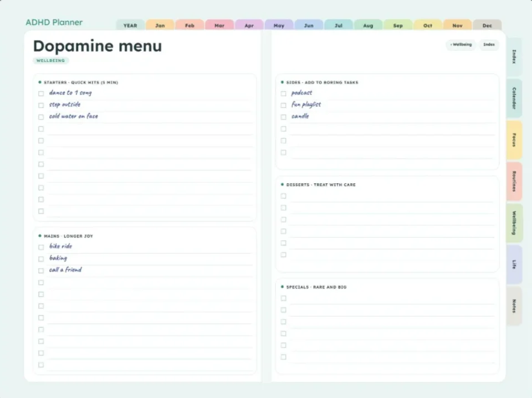Go back via the Wellbeing button

[x=461, y=44]
